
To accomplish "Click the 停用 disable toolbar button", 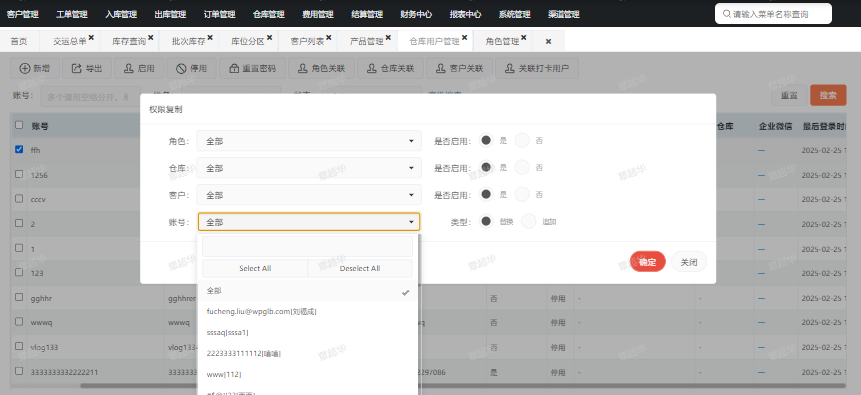I will pyautogui.click(x=191, y=69).
